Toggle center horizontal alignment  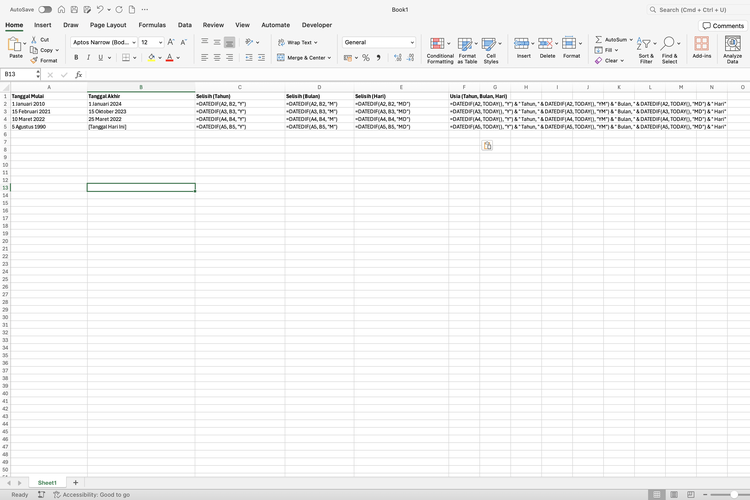(x=217, y=57)
